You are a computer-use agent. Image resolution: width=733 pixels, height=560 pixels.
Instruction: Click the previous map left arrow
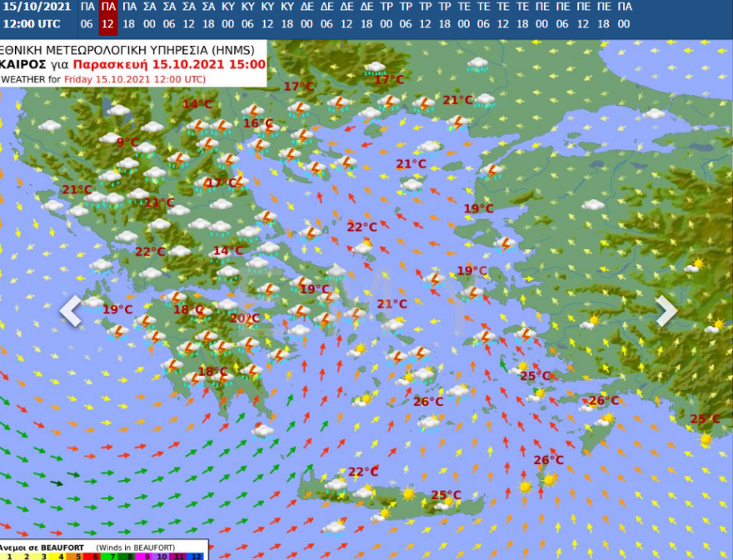point(71,310)
